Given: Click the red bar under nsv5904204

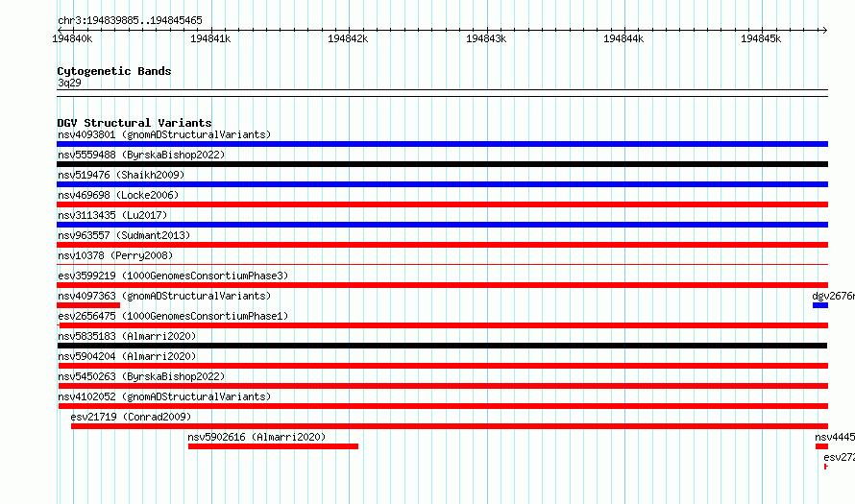Looking at the screenshot, I should click(443, 366).
